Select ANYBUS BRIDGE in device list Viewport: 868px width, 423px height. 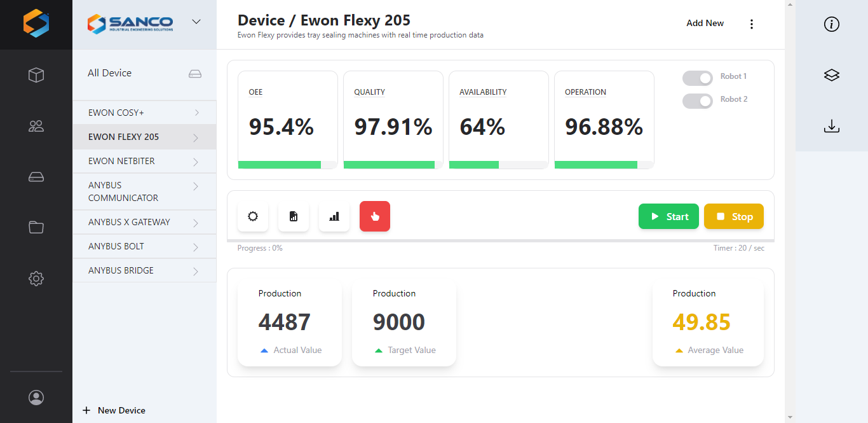pos(144,270)
